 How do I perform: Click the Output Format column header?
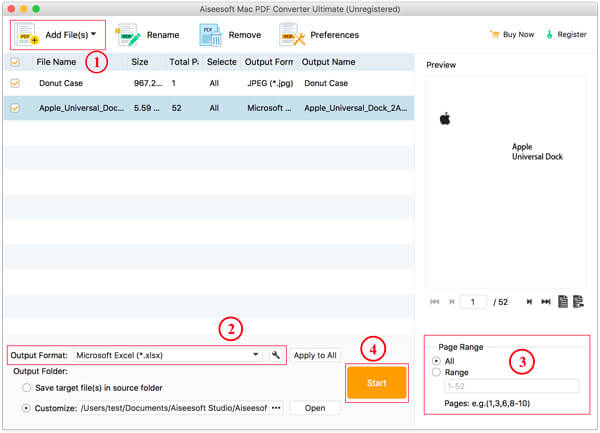[x=269, y=62]
